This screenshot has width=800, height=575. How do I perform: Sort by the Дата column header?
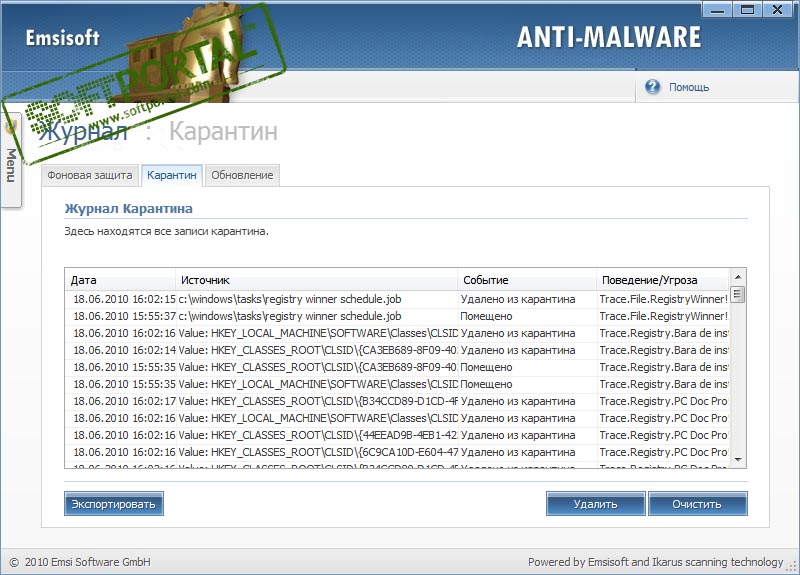120,280
